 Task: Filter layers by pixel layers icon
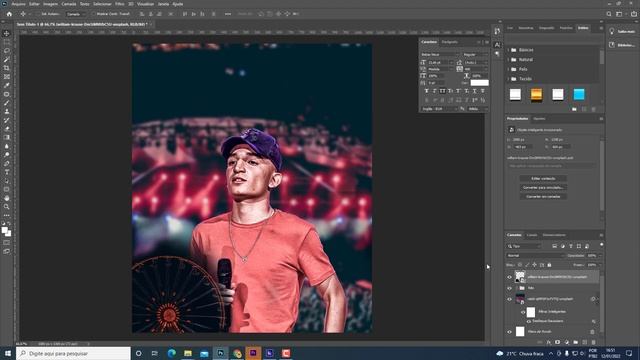(x=554, y=246)
